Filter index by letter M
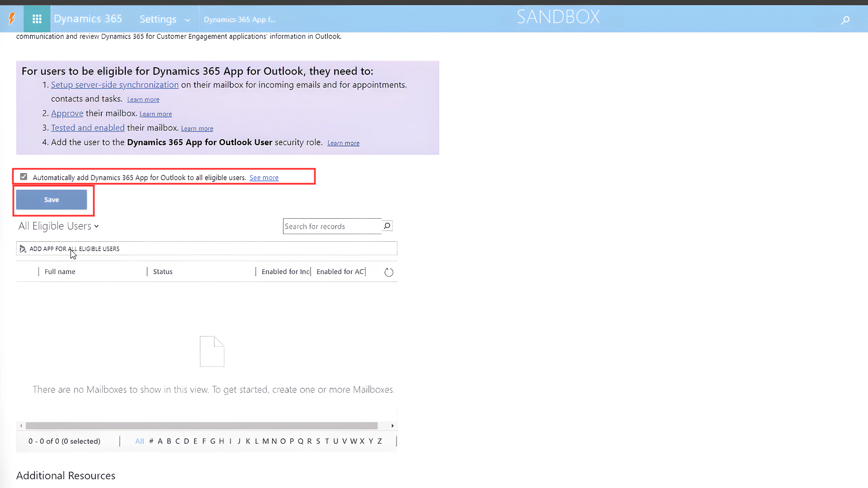 pos(265,441)
